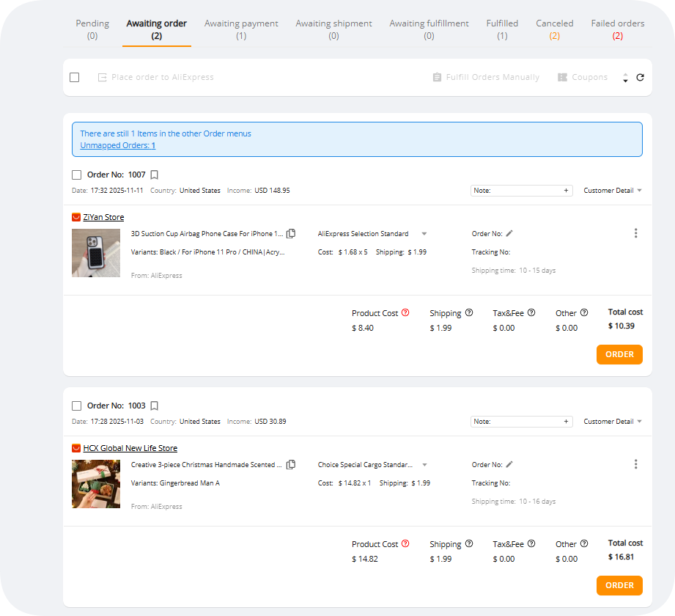Click Product Cost help icon in order 1007
The width and height of the screenshot is (675, 616).
pyautogui.click(x=405, y=313)
